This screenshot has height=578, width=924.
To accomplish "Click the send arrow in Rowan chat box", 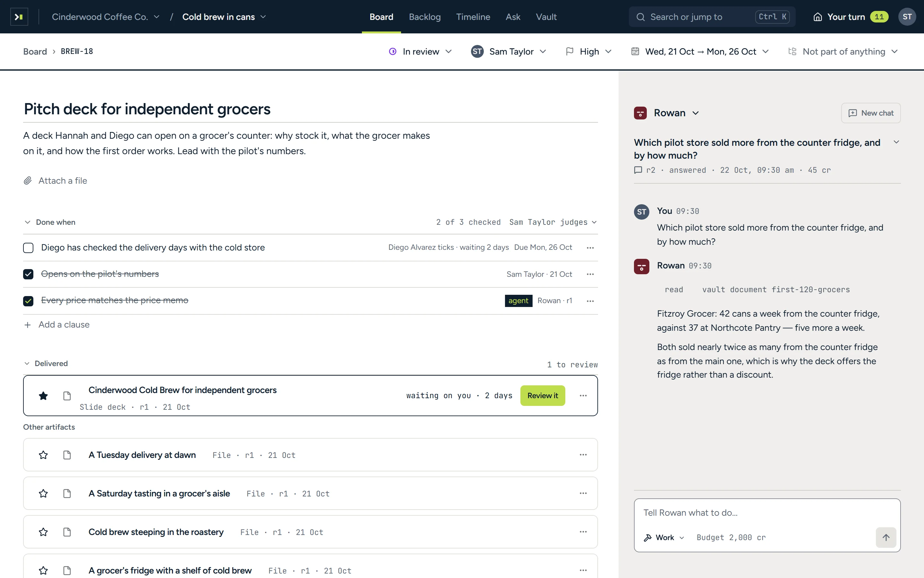I will [886, 538].
